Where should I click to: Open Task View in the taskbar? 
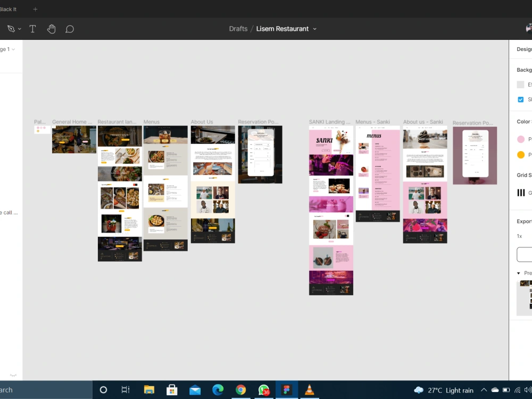(x=126, y=390)
